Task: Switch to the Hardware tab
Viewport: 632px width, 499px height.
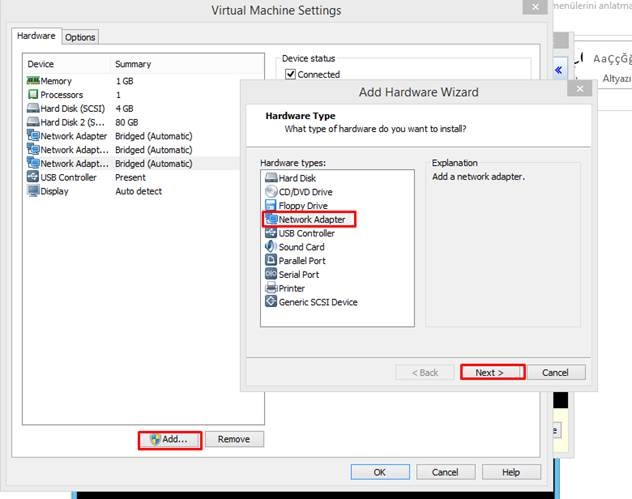Action: click(36, 36)
